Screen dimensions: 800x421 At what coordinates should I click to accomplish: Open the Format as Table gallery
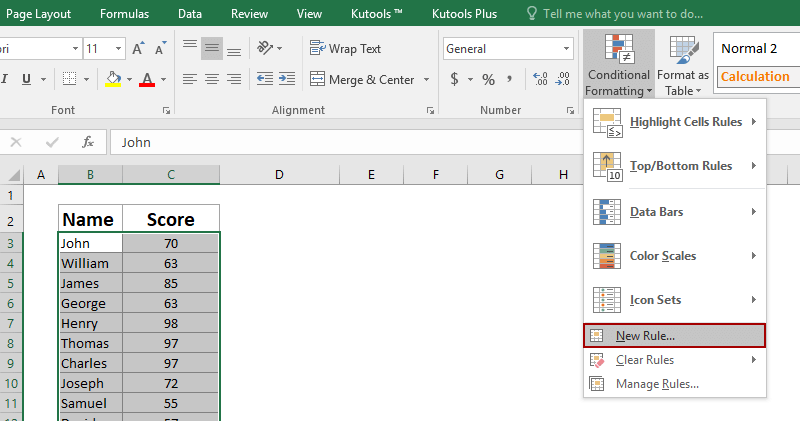(x=683, y=65)
